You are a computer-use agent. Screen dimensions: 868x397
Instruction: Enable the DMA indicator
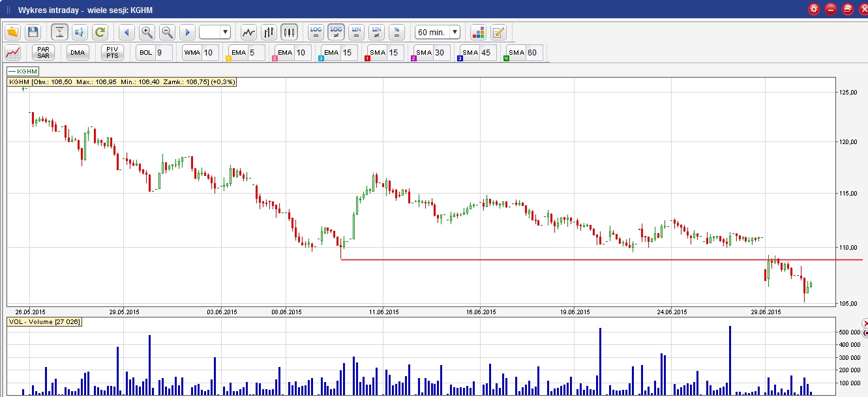(78, 53)
